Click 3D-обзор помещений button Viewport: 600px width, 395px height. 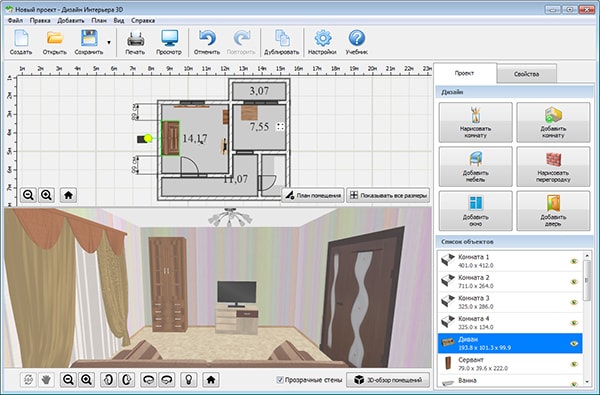tap(388, 380)
